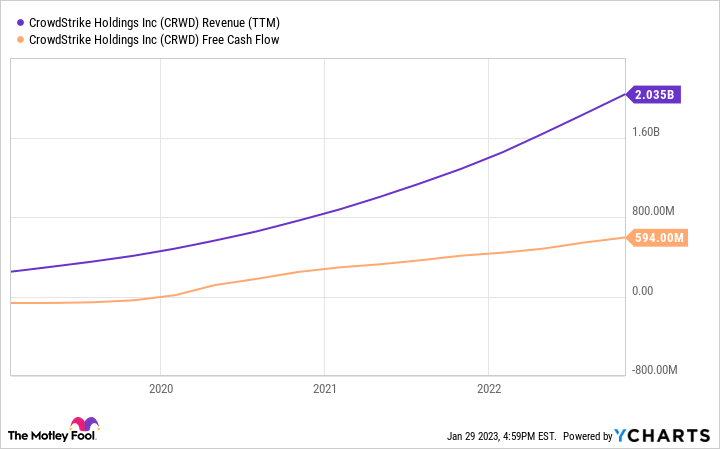720x449 pixels.
Task: Select the CrowdStrike Revenue (TTM) legend label
Action: click(152, 20)
